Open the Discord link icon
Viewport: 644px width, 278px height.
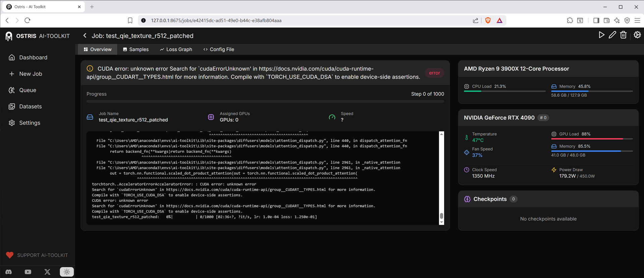pos(9,272)
